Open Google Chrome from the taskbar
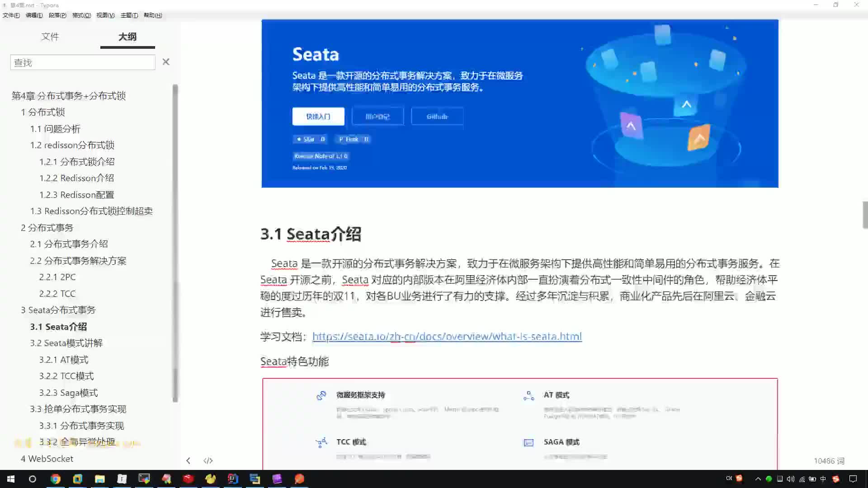The width and height of the screenshot is (868, 488). [55, 479]
